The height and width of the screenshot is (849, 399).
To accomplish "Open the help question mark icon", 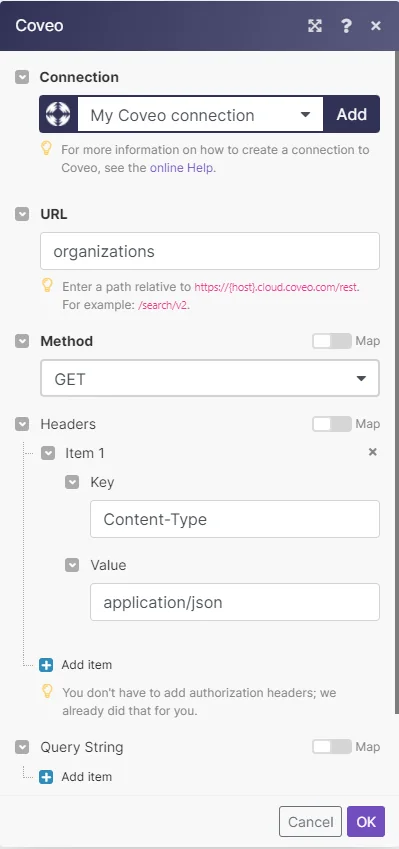I will [x=346, y=25].
